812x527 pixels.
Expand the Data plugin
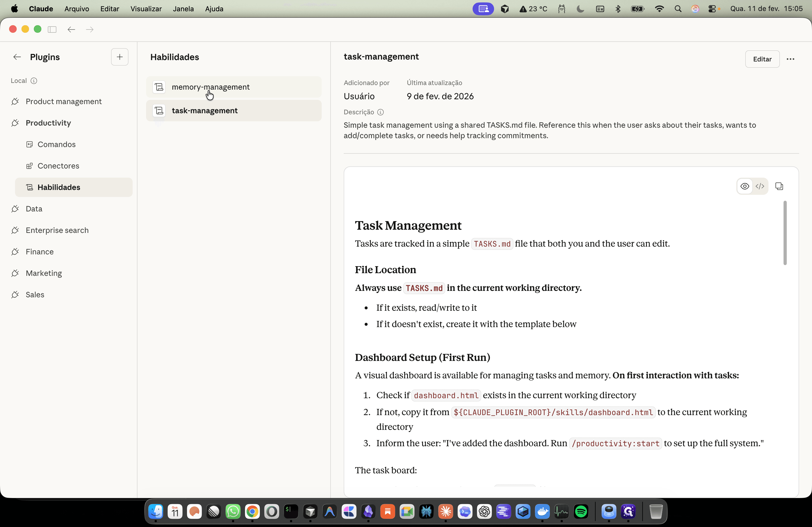click(x=34, y=208)
